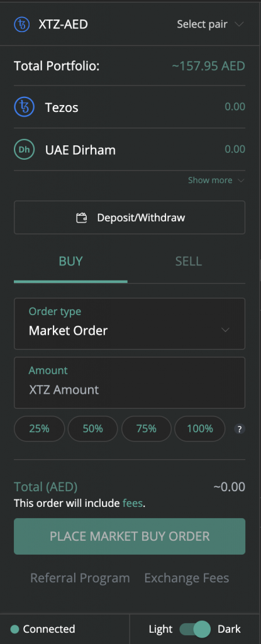Click the Tezos coin icon in portfolio

pos(25,107)
